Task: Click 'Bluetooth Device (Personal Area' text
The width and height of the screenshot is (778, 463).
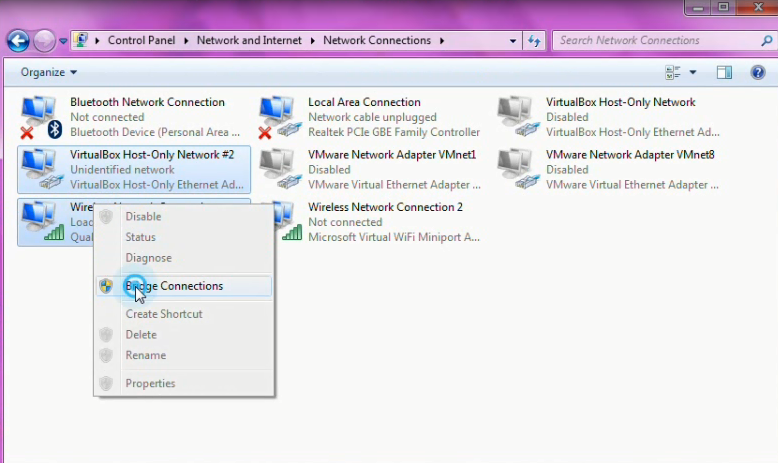Action: 155,132
